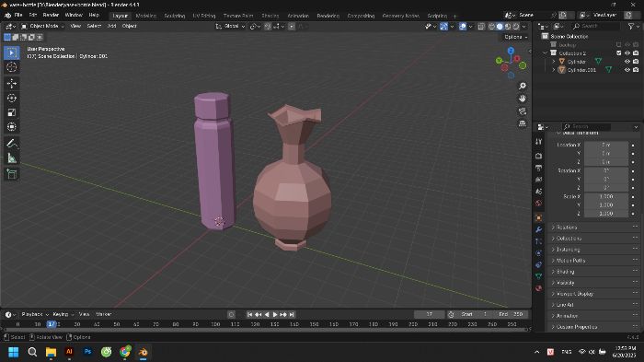Switch to Sculpting workspace tab
The image size is (644, 362).
pos(175,16)
